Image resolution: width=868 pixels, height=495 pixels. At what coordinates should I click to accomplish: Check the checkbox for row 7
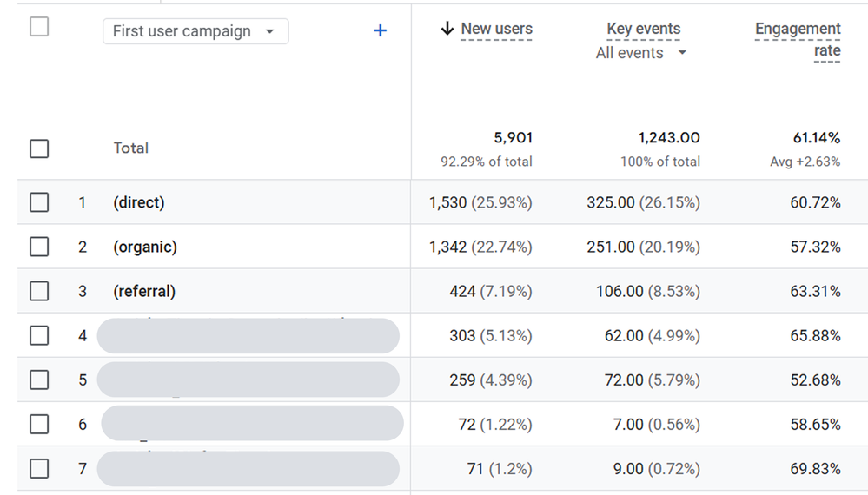coord(39,469)
